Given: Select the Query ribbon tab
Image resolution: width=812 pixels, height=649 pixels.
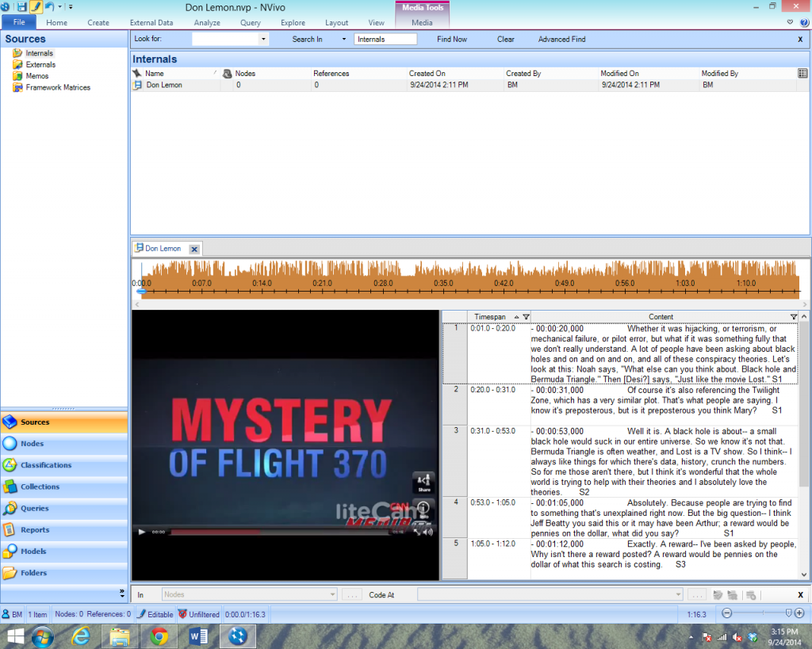Looking at the screenshot, I should (x=250, y=23).
